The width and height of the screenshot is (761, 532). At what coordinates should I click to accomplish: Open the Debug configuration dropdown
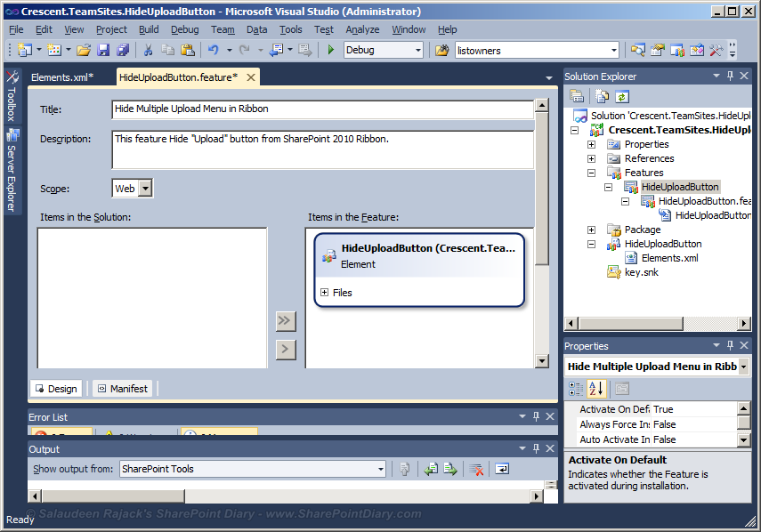pos(417,50)
